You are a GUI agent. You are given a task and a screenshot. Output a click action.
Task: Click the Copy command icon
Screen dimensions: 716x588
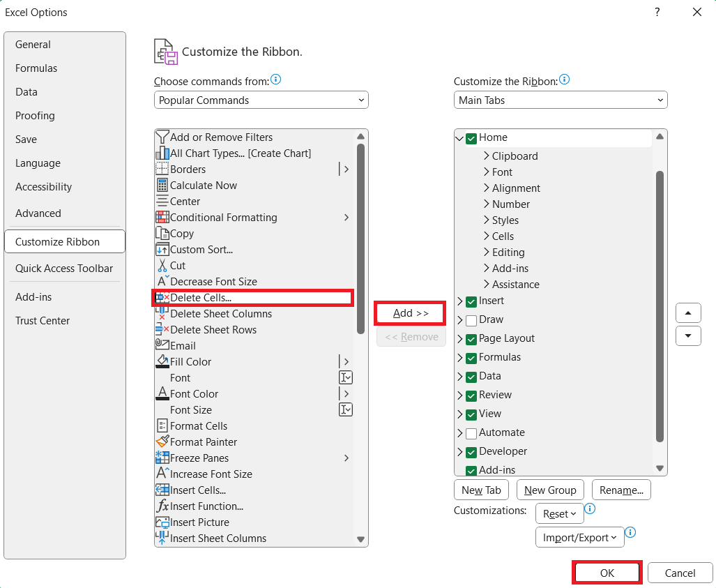pyautogui.click(x=162, y=233)
